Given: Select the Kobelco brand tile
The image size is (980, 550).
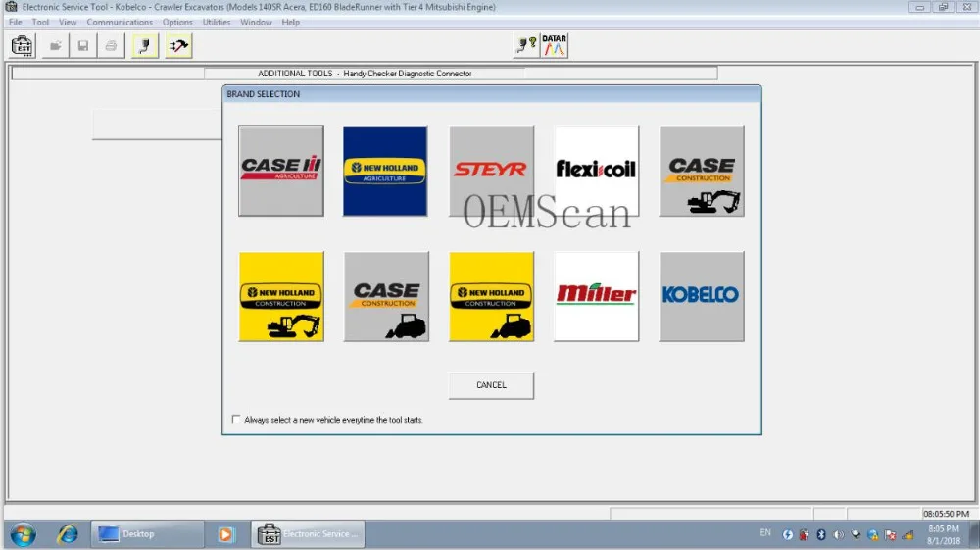Looking at the screenshot, I should (x=702, y=296).
